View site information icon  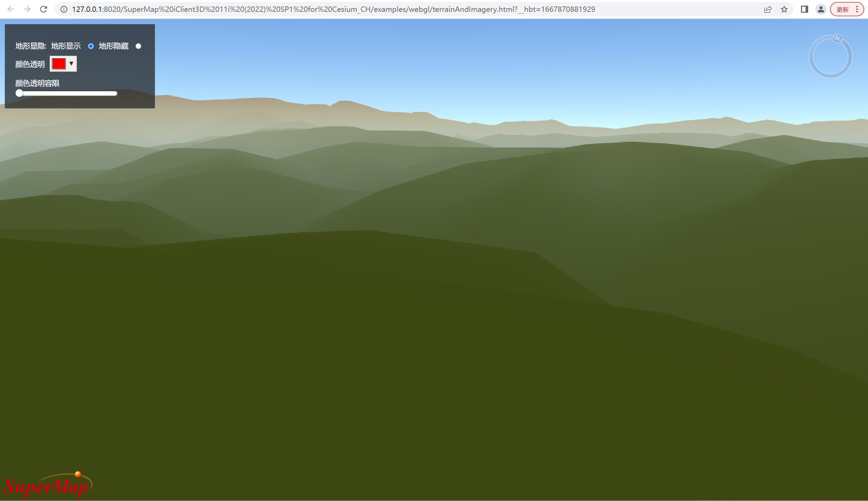click(64, 9)
